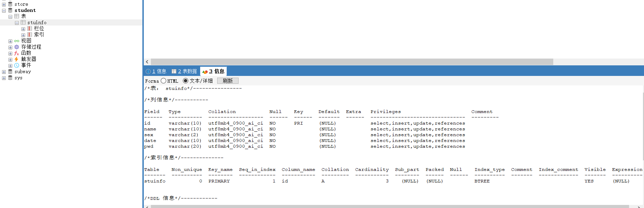Click the subway database icon
644x208 pixels.
(10, 71)
